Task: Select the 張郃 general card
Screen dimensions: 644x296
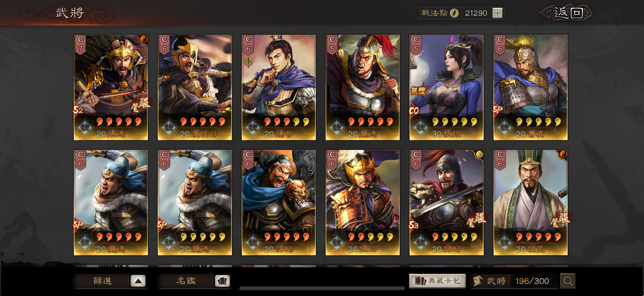Action: tap(363, 203)
